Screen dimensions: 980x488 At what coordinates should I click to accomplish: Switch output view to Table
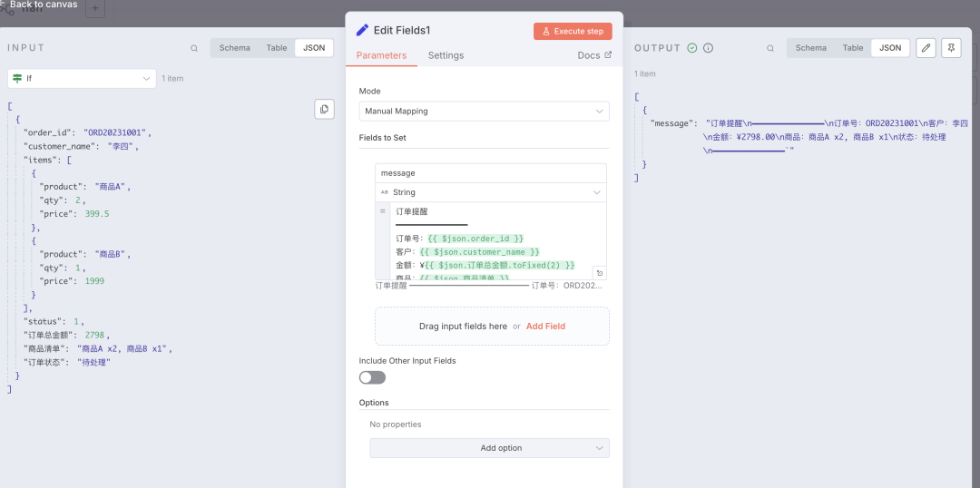(x=853, y=48)
